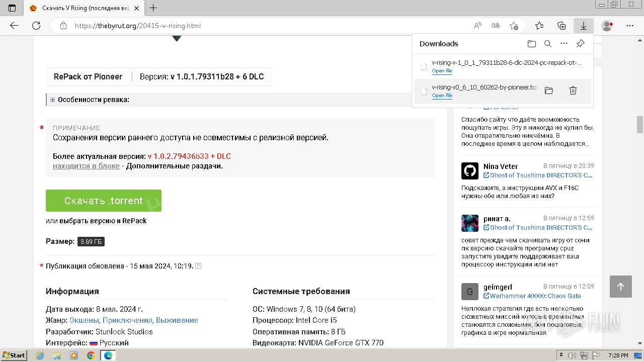Viewport: 644px width, 362px height.
Task: Open Internet Explorer in taskbar
Action: pyautogui.click(x=40, y=355)
